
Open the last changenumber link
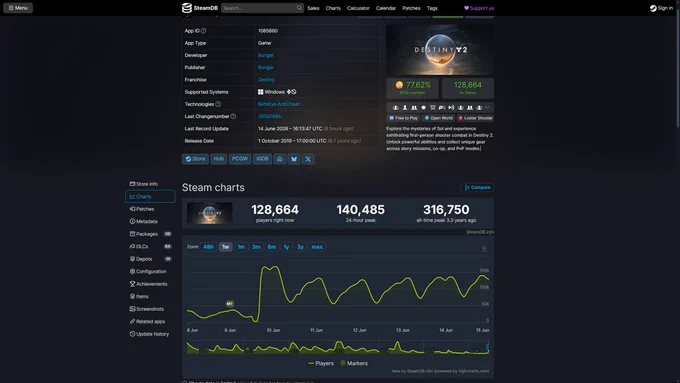269,116
